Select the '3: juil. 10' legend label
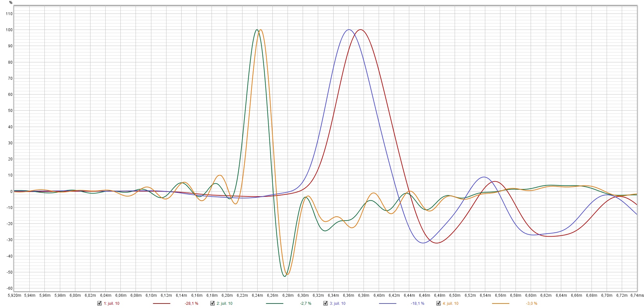This screenshot has width=644, height=308. [x=337, y=303]
